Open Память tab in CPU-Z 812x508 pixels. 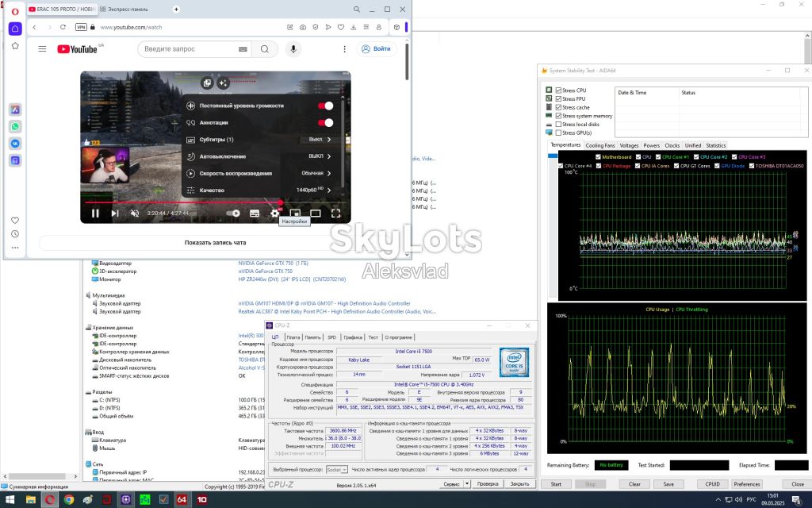[312, 337]
